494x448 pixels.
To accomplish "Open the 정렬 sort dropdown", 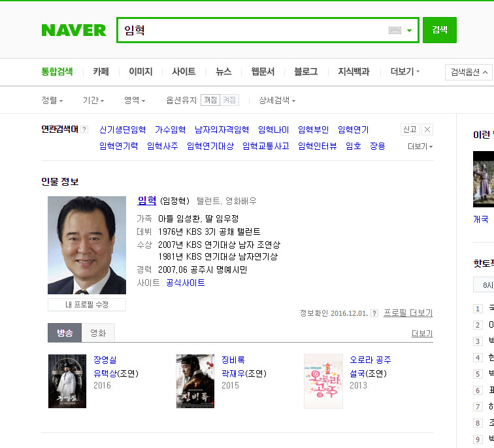I will [52, 101].
